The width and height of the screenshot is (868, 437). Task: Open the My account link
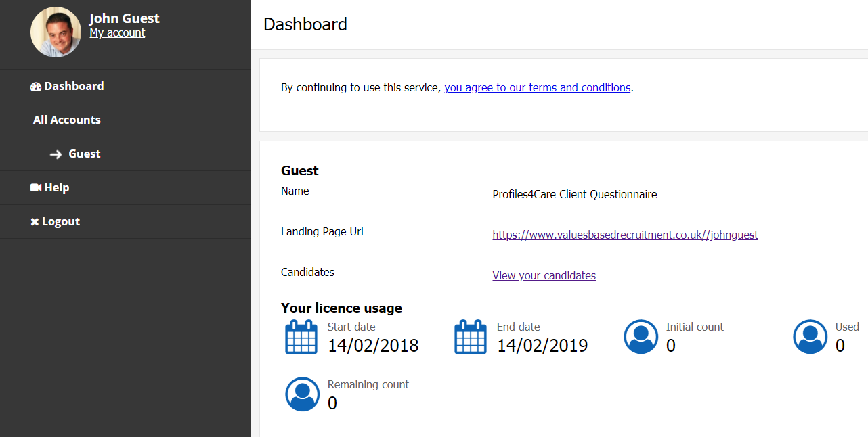117,32
